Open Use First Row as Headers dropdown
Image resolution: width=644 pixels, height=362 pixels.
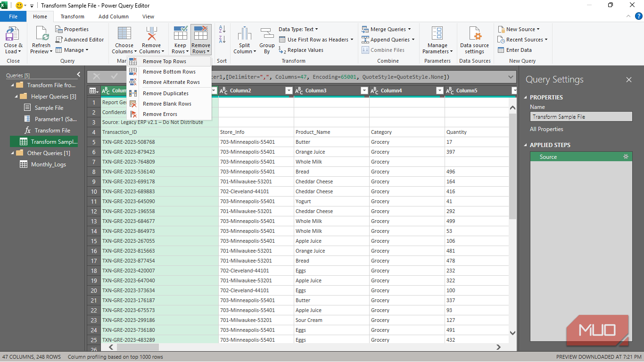[x=316, y=40]
